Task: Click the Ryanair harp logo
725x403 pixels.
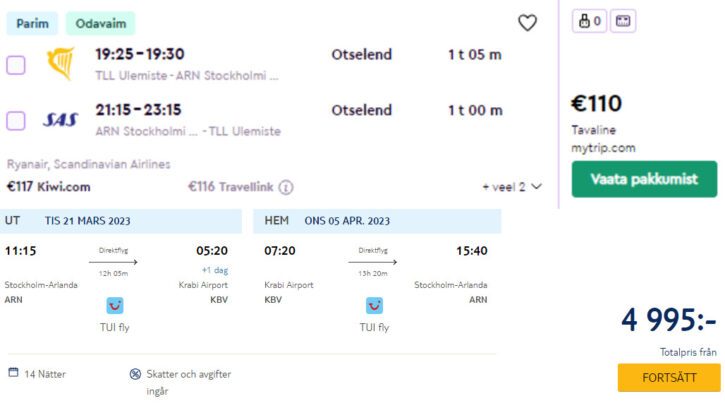Action: click(61, 63)
